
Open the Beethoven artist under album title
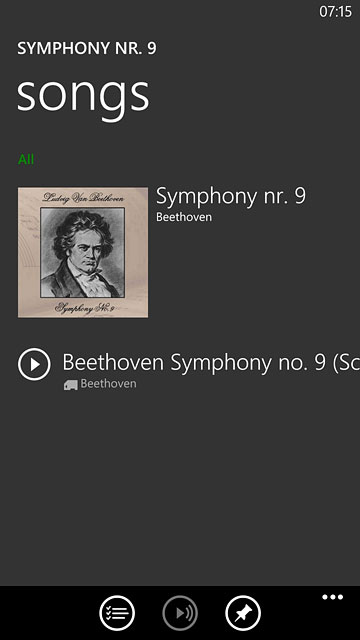pyautogui.click(x=184, y=217)
